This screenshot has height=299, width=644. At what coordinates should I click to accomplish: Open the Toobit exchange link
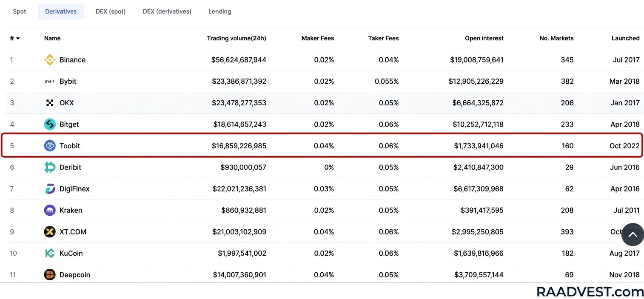[x=70, y=146]
